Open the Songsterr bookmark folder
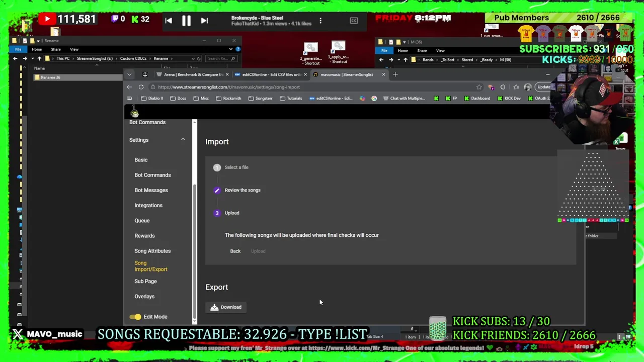 [x=260, y=99]
